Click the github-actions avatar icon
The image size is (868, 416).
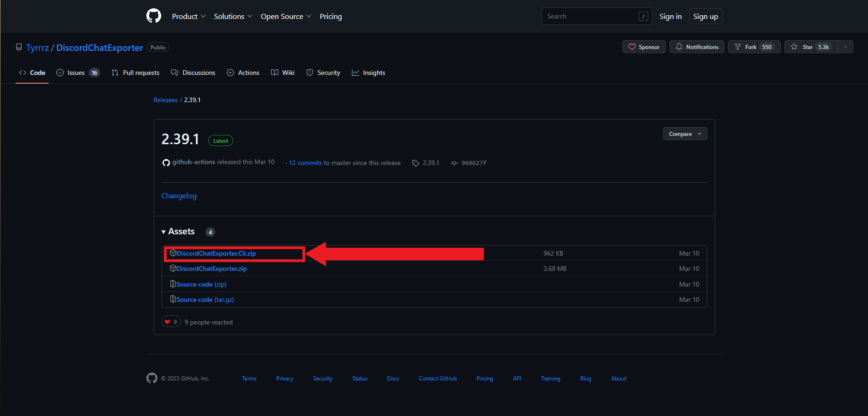point(166,163)
